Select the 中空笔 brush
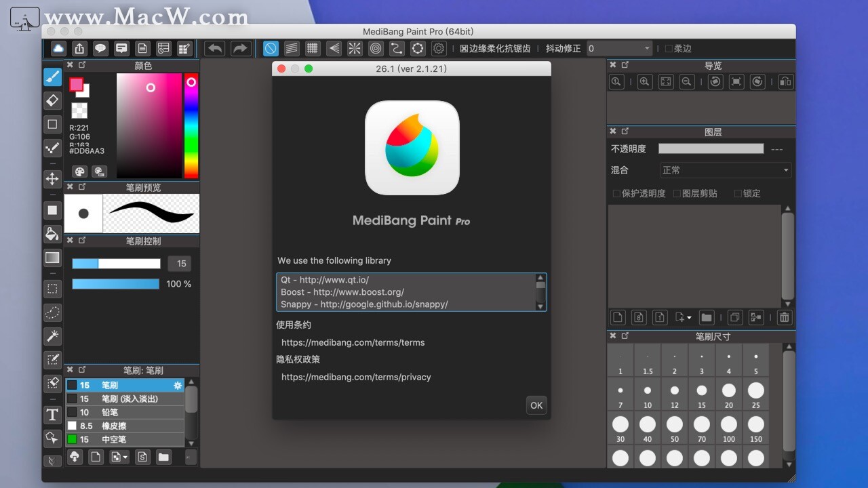Image resolution: width=868 pixels, height=488 pixels. click(x=124, y=439)
